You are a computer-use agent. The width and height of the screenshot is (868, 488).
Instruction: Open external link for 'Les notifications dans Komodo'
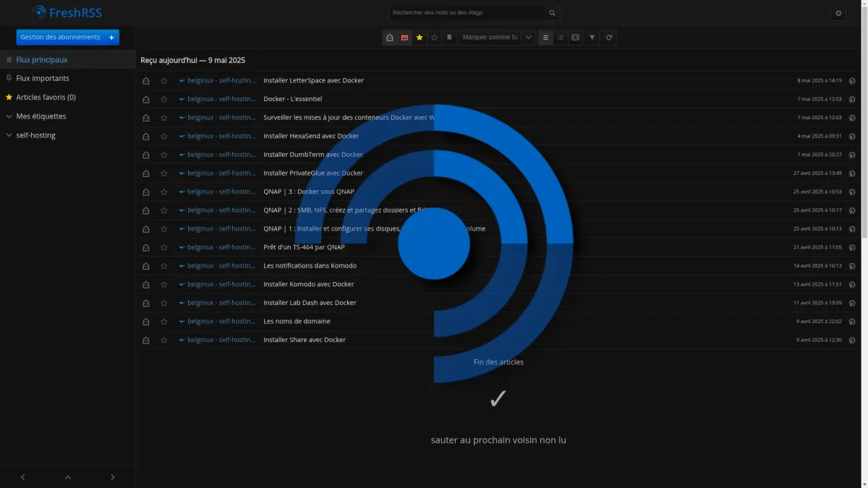click(852, 266)
